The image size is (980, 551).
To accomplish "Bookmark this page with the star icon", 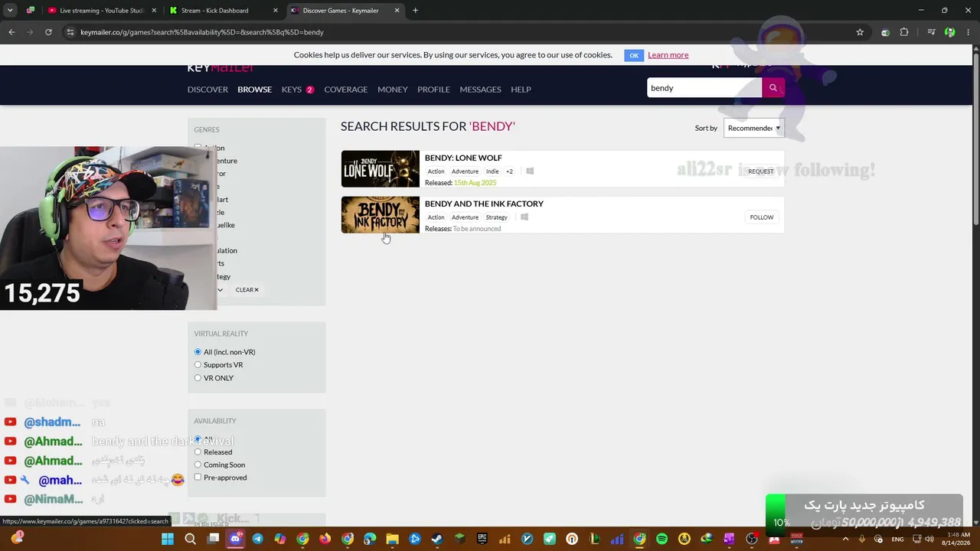I will (x=860, y=32).
